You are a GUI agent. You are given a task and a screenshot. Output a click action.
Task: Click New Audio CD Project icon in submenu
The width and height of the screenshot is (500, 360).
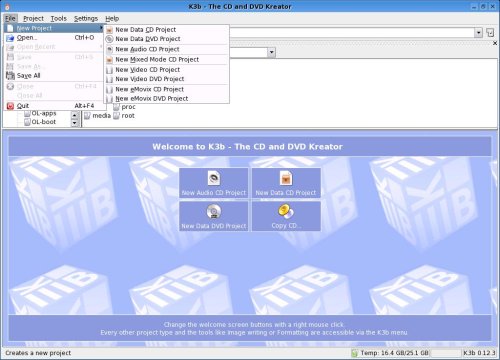[109, 49]
